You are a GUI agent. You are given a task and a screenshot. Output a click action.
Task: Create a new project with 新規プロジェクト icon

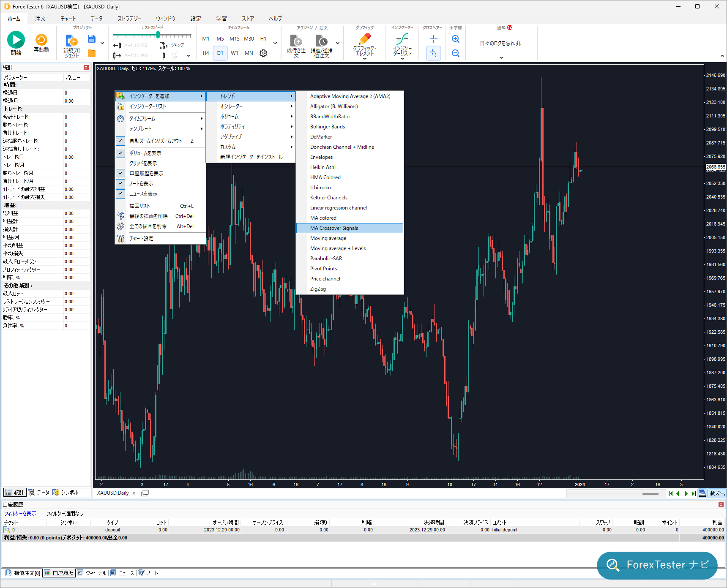tap(71, 41)
